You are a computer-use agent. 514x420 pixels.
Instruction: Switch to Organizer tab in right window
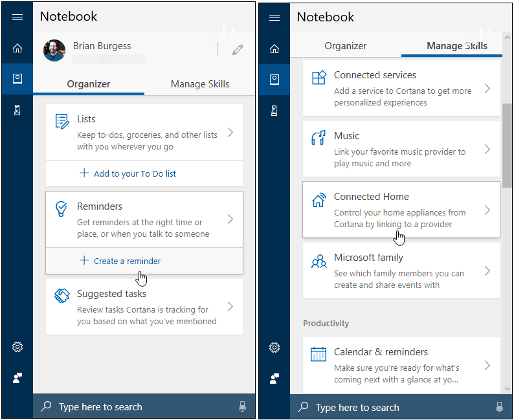click(x=346, y=46)
